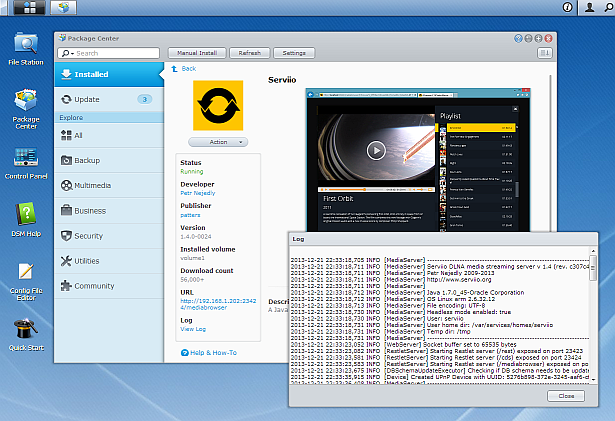Image resolution: width=615 pixels, height=421 pixels.
Task: Open developer Petr Nejedly link
Action: coord(198,193)
